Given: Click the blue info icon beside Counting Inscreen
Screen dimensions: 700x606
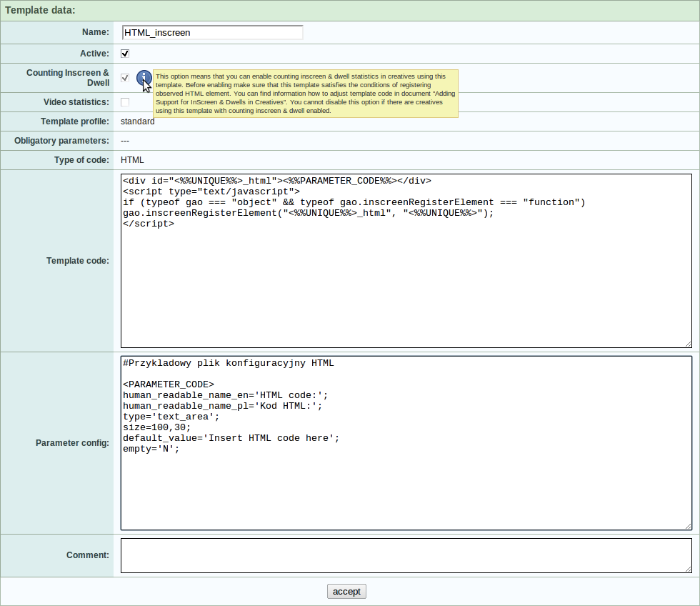Looking at the screenshot, I should pos(144,78).
